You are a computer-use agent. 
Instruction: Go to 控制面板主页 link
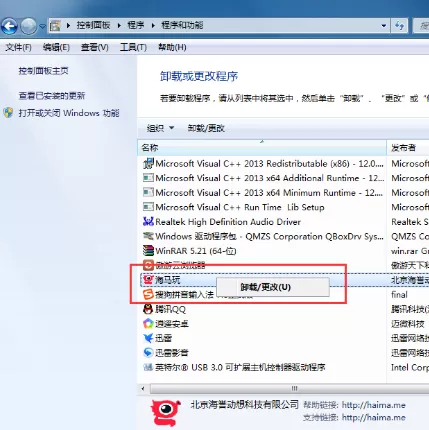pyautogui.click(x=43, y=71)
